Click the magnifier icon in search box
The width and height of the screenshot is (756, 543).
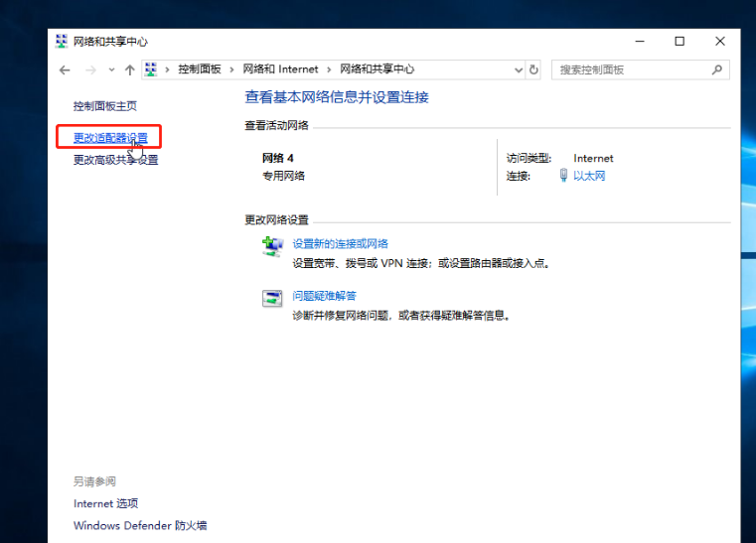click(717, 69)
